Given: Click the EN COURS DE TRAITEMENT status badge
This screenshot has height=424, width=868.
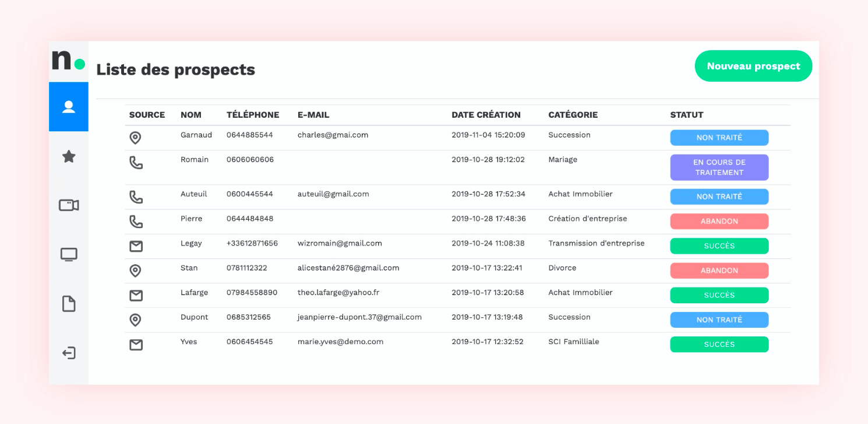Looking at the screenshot, I should (719, 167).
